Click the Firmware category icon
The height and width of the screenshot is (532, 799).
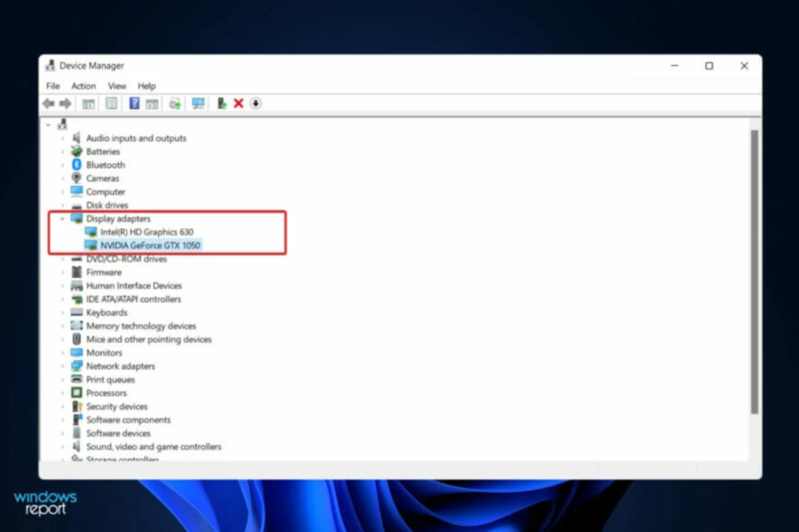tap(77, 272)
